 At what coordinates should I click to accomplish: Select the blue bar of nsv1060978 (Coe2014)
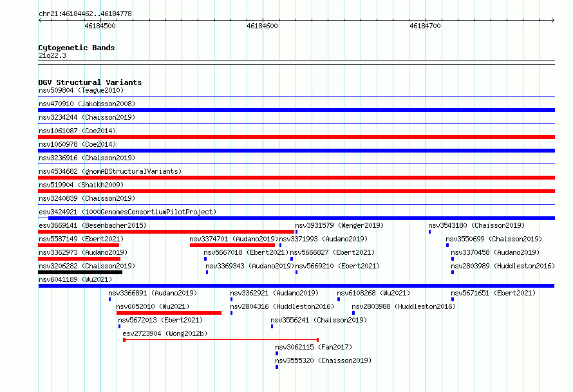296,151
